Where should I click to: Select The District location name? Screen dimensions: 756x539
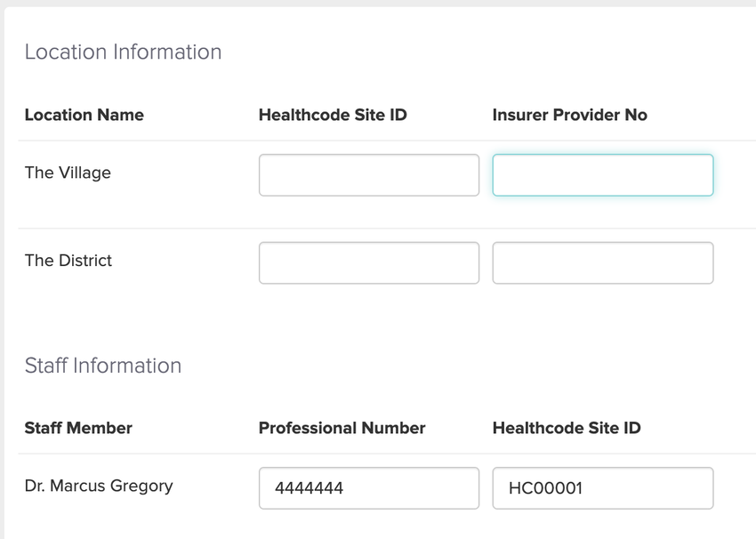click(68, 261)
